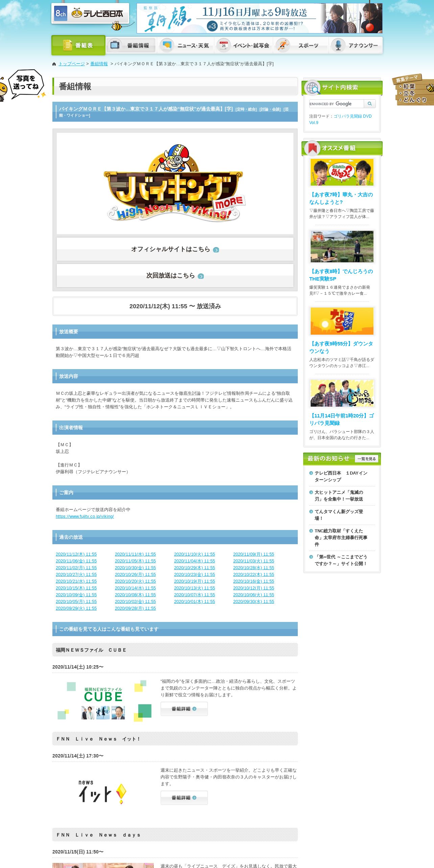
Task: Open てんタマくん新グッズ登場 news item
Action: click(339, 515)
